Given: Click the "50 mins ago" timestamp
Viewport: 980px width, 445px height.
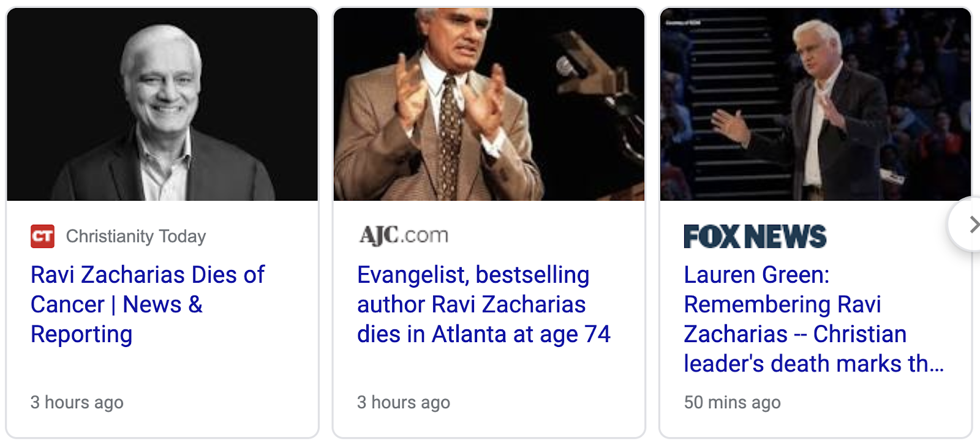Looking at the screenshot, I should pos(732,402).
